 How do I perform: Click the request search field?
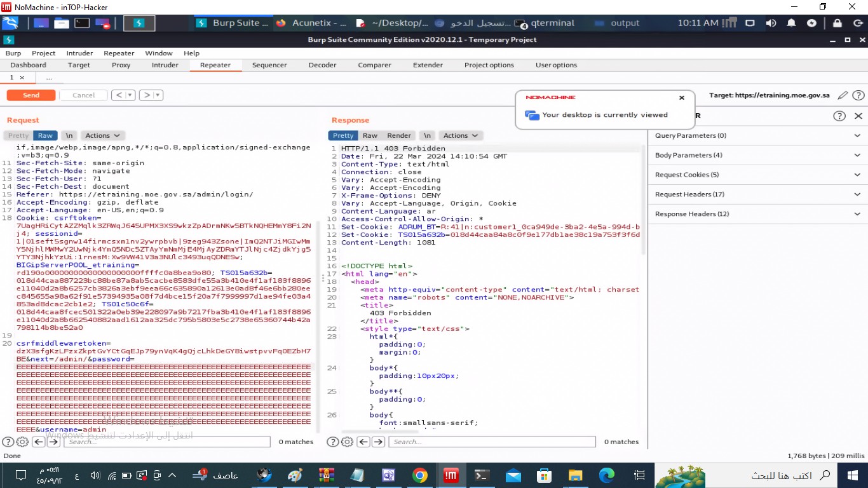(x=167, y=442)
